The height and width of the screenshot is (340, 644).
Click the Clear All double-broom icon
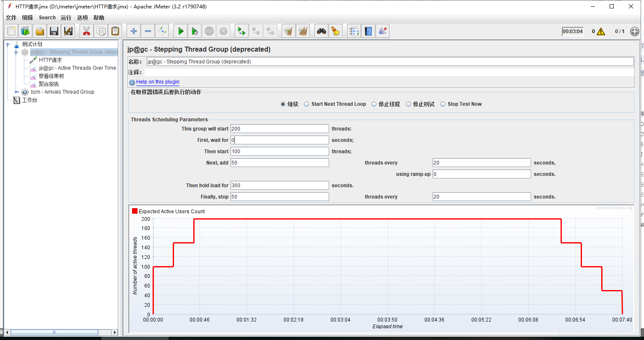(x=303, y=31)
